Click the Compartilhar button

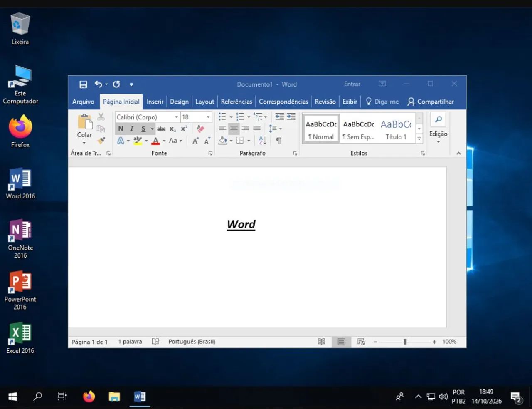pyautogui.click(x=431, y=102)
